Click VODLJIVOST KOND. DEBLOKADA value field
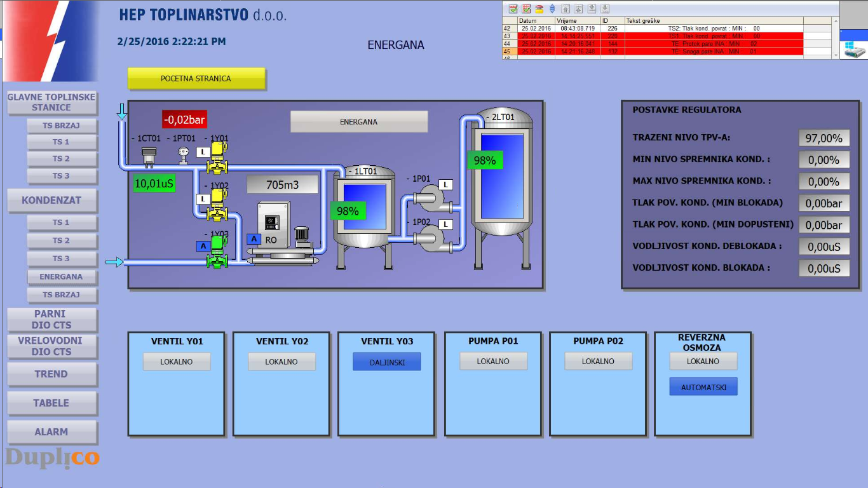Viewport: 868px width, 488px height. 824,247
